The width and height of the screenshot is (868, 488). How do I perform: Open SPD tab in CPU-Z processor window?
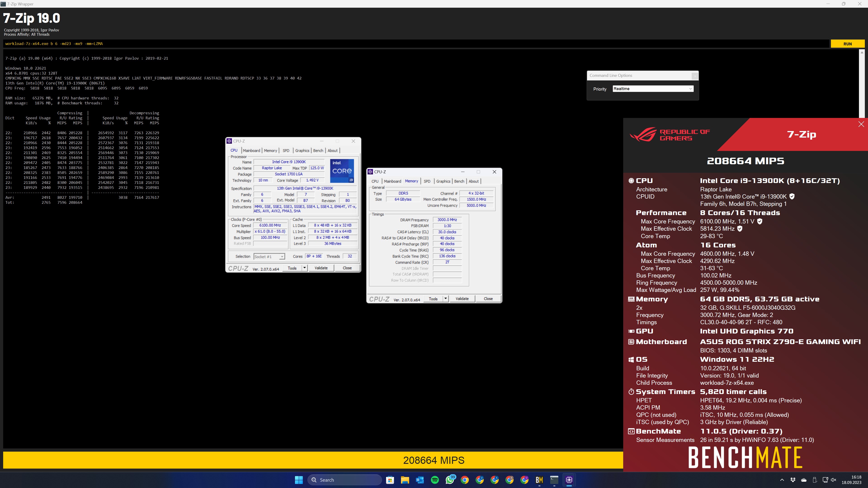tap(286, 150)
